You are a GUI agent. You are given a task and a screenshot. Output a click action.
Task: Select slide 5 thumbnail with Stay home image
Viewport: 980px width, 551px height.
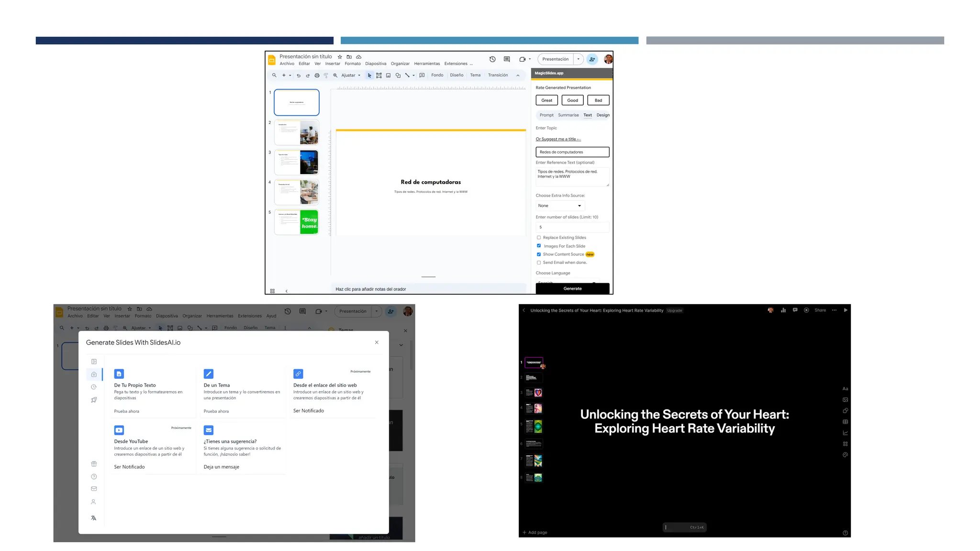click(x=297, y=222)
